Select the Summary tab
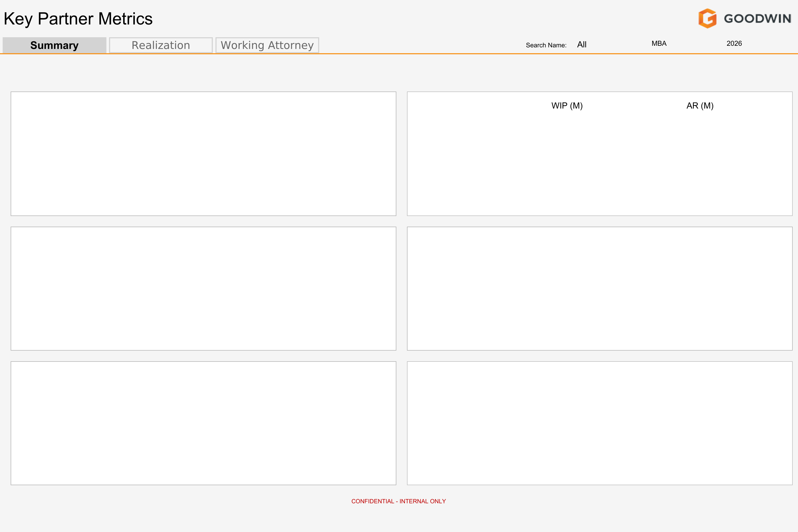 [54, 45]
